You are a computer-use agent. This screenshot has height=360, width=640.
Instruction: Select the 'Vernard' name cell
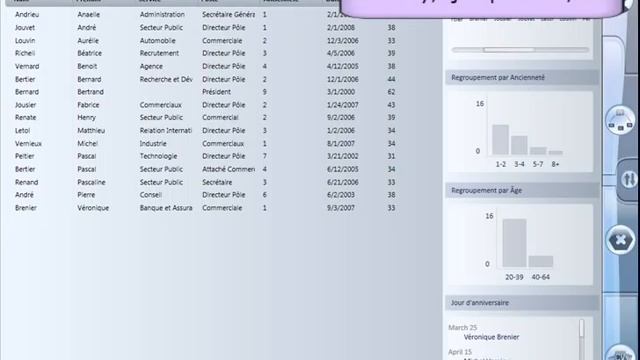(27, 66)
